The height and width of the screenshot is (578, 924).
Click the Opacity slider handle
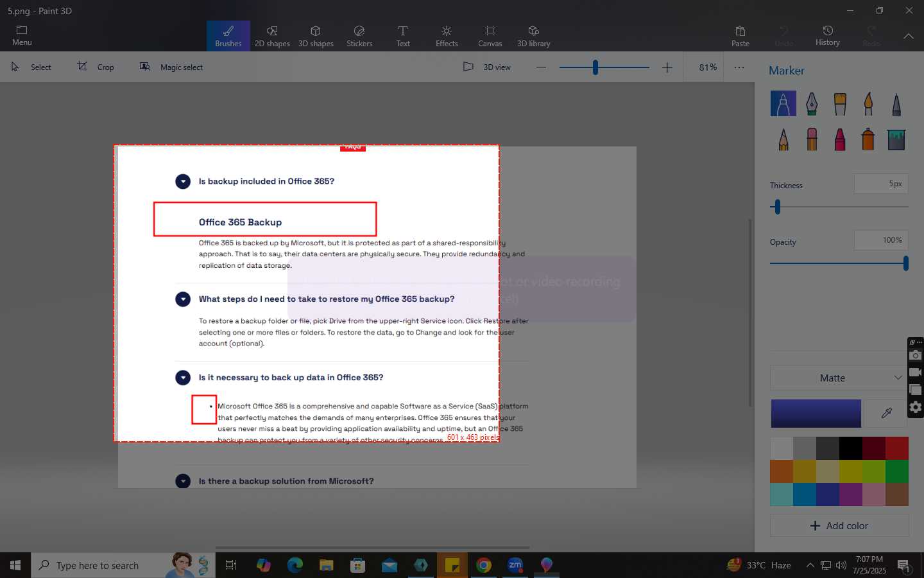click(905, 263)
